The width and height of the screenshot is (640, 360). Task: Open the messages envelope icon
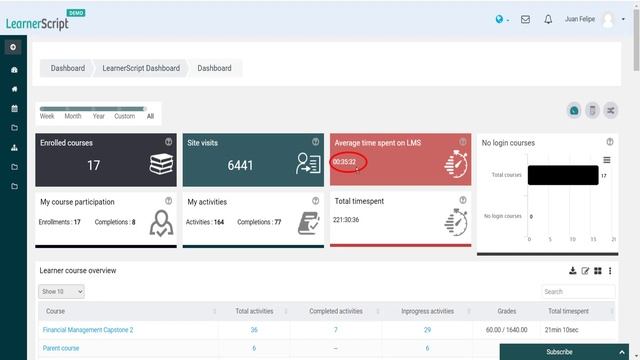(525, 19)
